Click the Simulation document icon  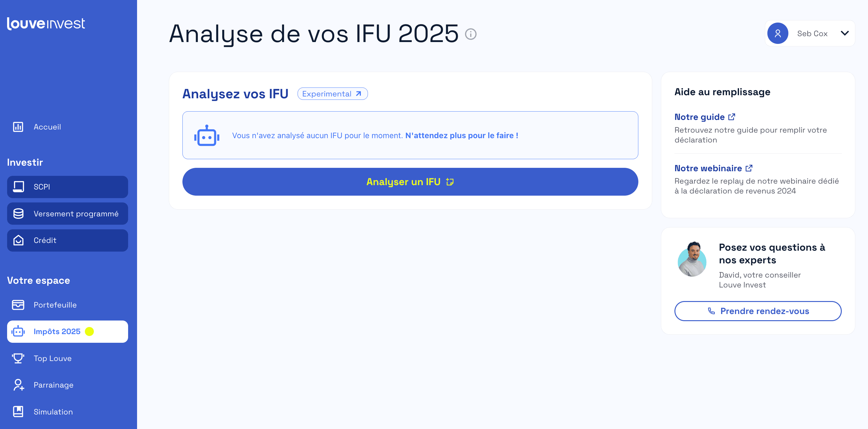point(19,411)
